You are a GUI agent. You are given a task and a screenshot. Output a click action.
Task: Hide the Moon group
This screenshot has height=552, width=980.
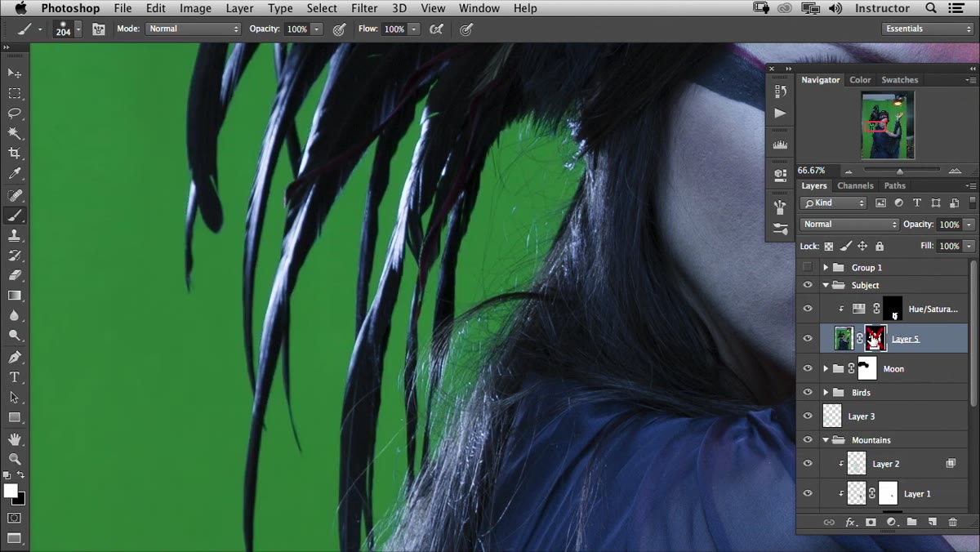[808, 368]
